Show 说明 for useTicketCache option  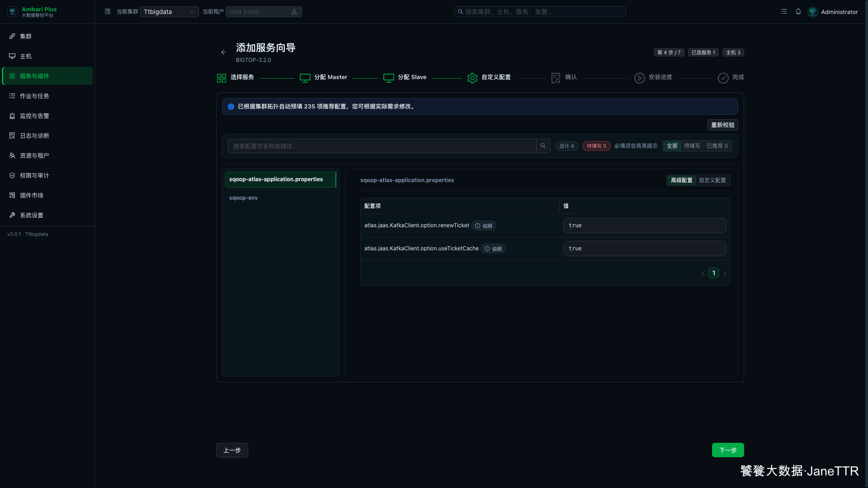tap(493, 249)
